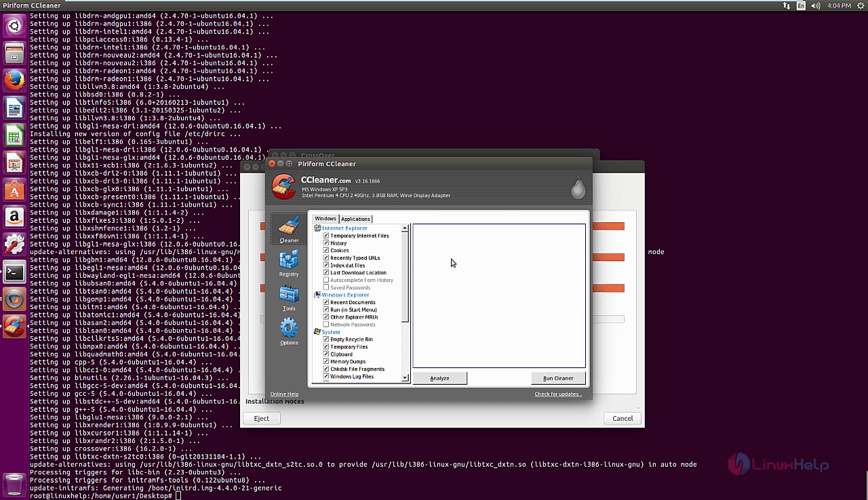Click the cleaner list scroll-down arrow
The image size is (868, 500).
pyautogui.click(x=406, y=378)
